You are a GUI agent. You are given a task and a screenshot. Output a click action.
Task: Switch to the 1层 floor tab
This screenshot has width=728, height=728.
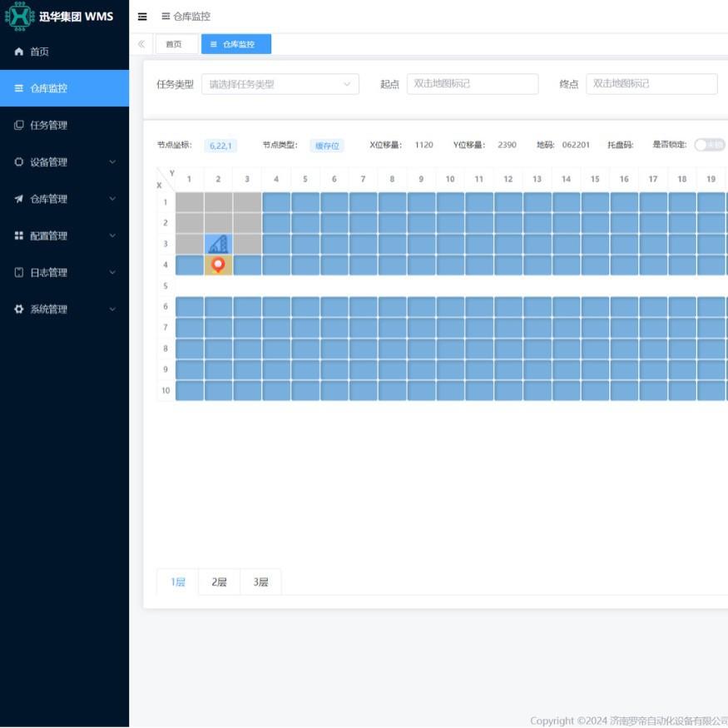[178, 582]
